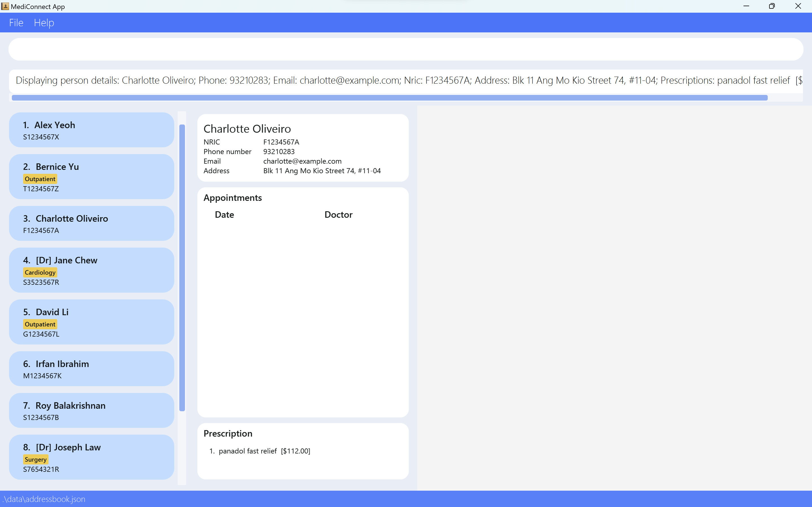Select the [Dr] Joseph Law card

(91, 457)
